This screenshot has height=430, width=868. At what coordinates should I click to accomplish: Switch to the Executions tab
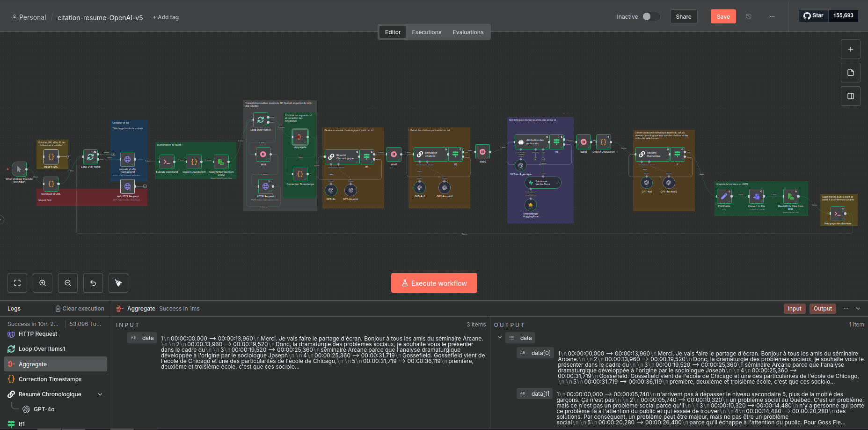point(426,32)
